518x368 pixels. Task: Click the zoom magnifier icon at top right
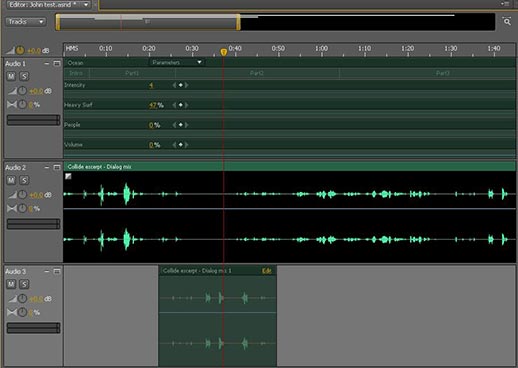507,22
